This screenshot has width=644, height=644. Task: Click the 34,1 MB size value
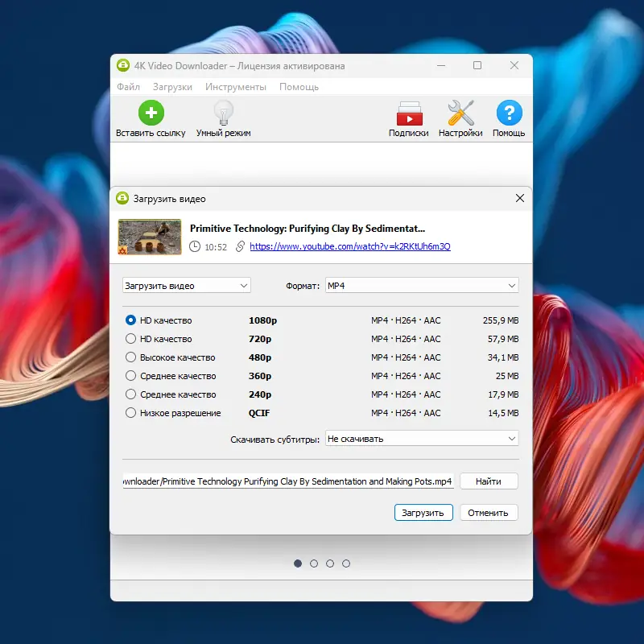(x=503, y=357)
